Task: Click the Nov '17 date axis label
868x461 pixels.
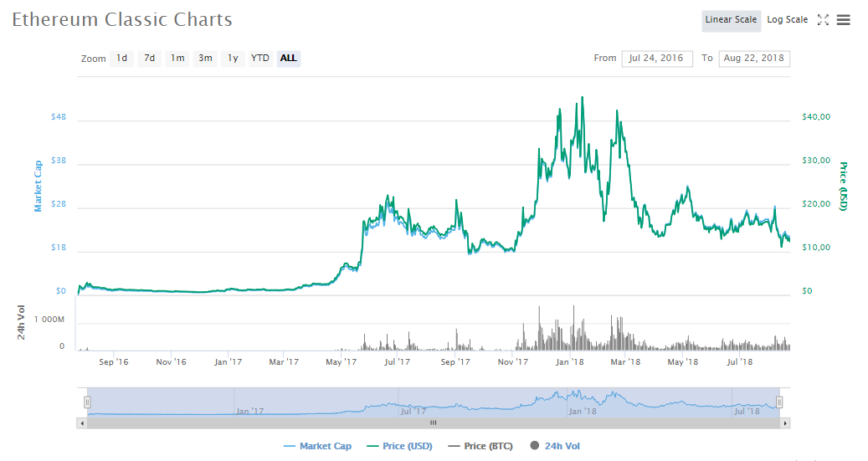Action: tap(512, 362)
